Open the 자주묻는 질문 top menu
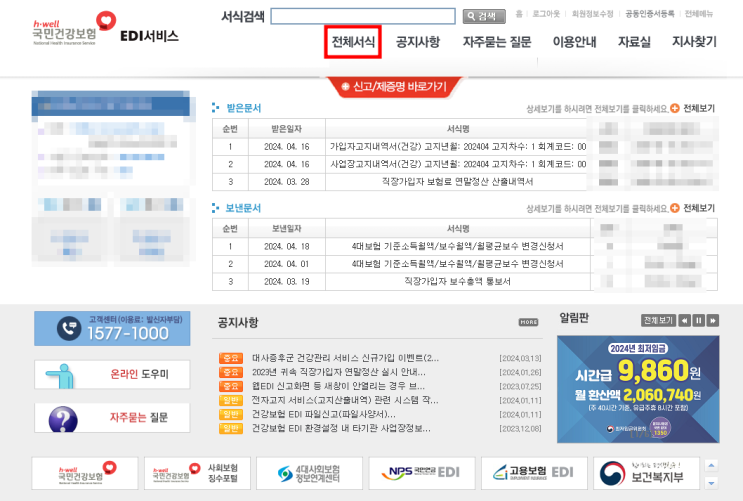Viewport: 743px width, 501px height. (x=497, y=42)
